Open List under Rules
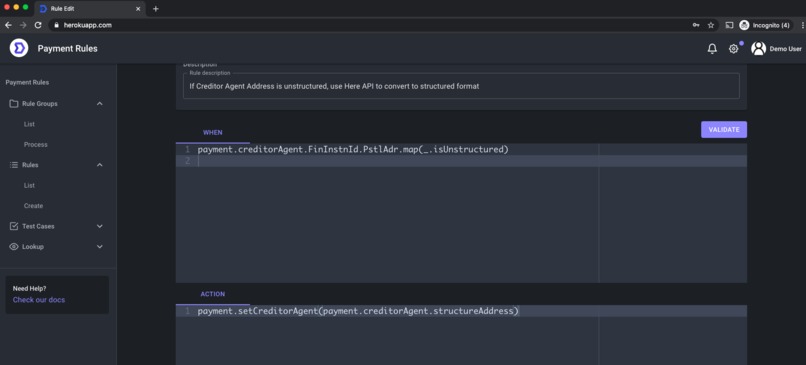 coord(29,186)
